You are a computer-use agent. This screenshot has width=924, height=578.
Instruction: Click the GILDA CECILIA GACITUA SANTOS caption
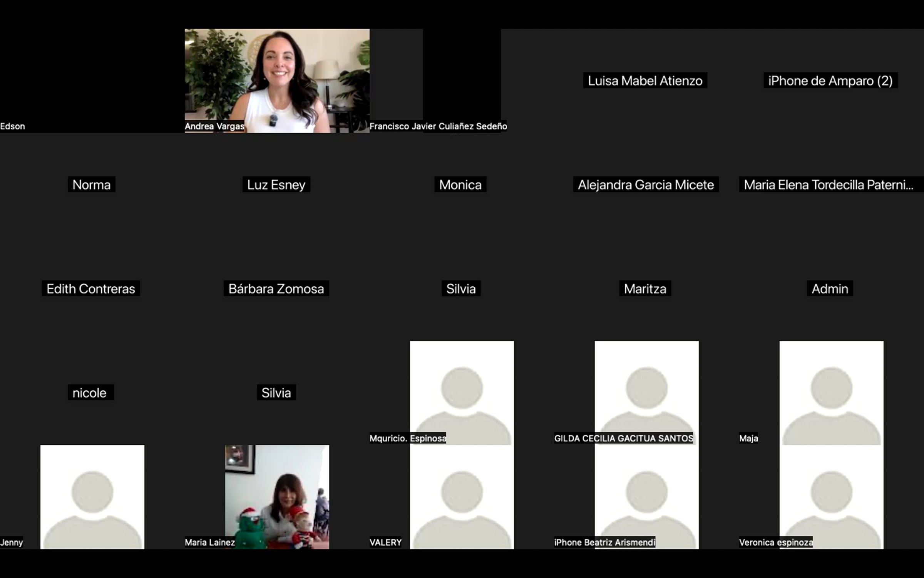click(624, 438)
